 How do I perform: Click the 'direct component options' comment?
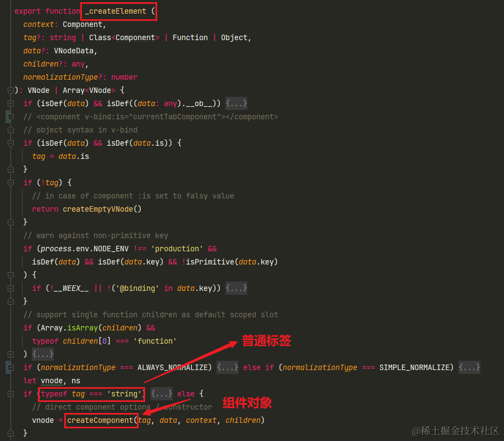click(122, 407)
